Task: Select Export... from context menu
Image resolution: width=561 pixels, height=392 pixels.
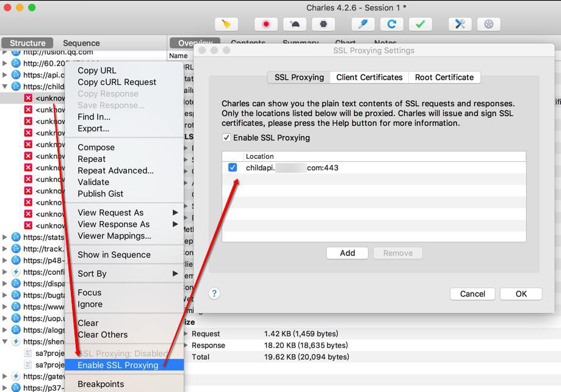Action: (x=125, y=128)
